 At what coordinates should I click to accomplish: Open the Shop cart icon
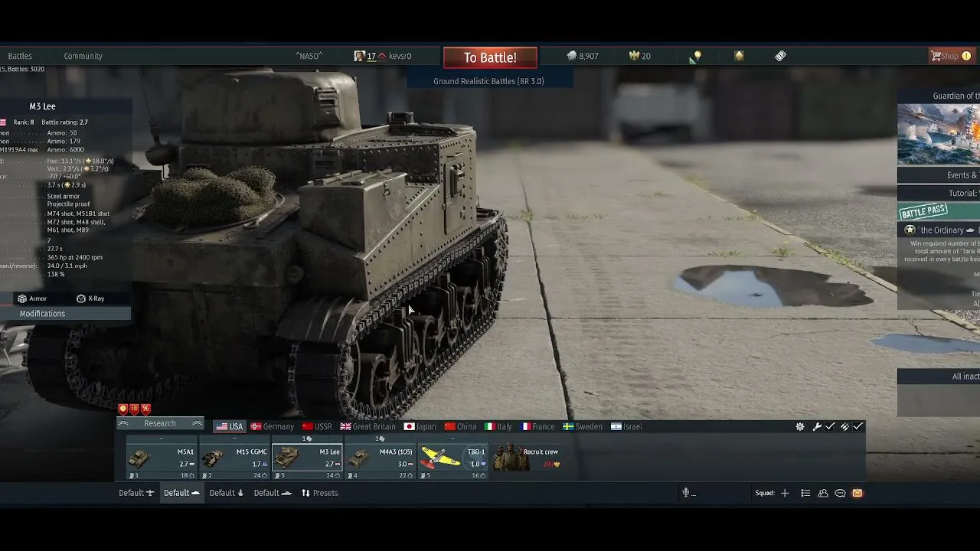click(936, 56)
